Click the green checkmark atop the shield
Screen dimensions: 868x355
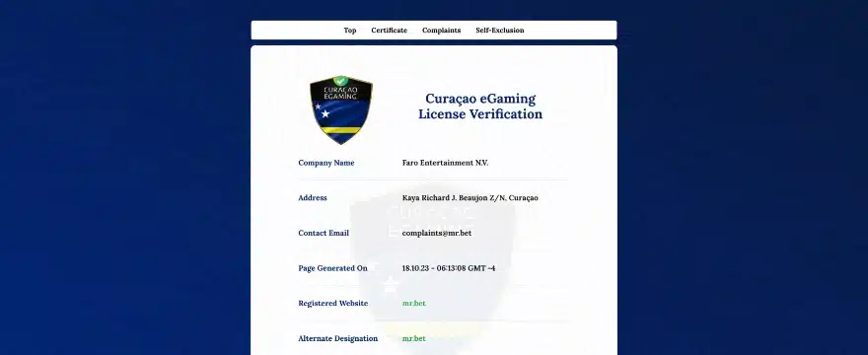coord(341,81)
